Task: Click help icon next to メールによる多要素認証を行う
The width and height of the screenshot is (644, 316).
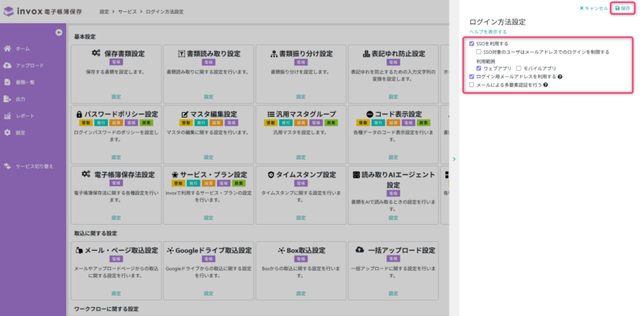Action: pyautogui.click(x=546, y=85)
